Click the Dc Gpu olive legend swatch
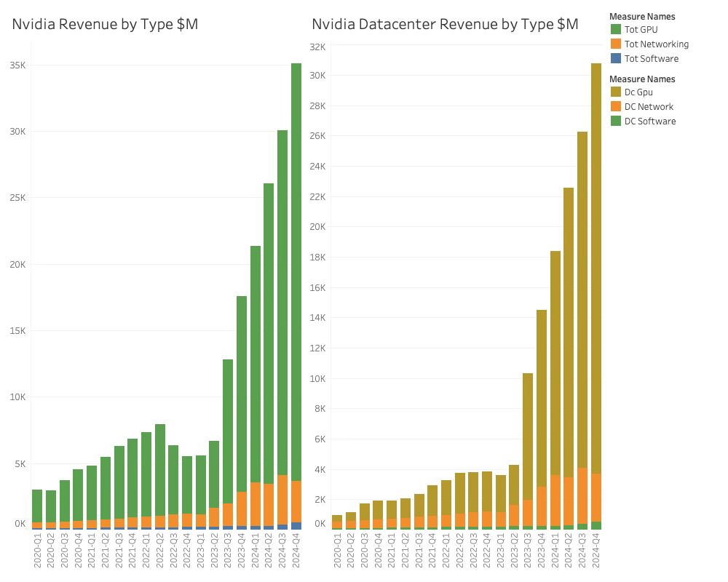Screen dimensions: 728x582 point(616,92)
